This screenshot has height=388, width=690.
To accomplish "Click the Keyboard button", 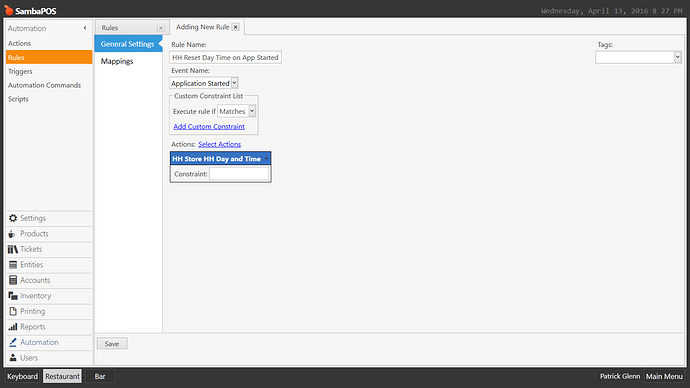I will (x=22, y=377).
